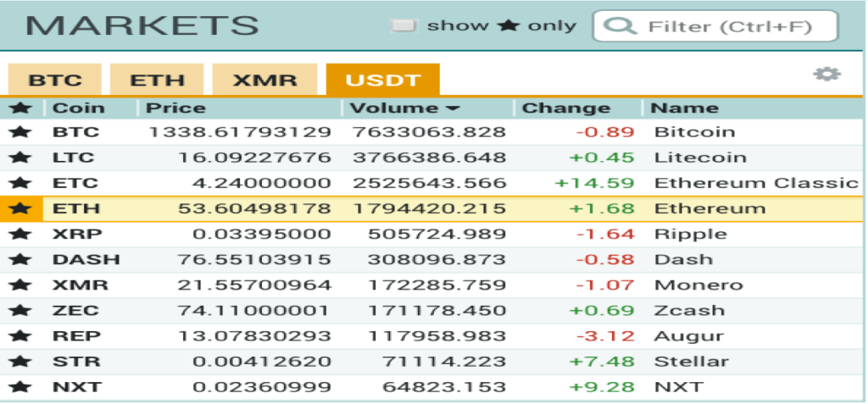Viewport: 868px width, 404px height.
Task: Click Litecoin price 16.09227676
Action: 254,158
